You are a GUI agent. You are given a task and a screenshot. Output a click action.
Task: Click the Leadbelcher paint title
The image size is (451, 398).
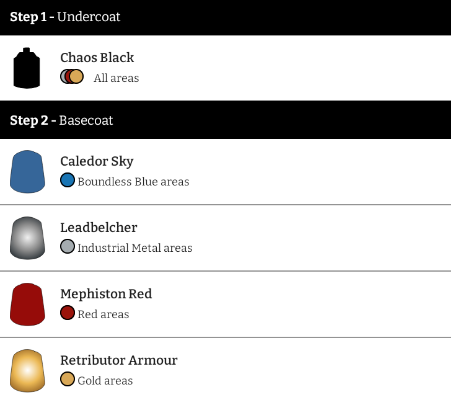click(99, 228)
